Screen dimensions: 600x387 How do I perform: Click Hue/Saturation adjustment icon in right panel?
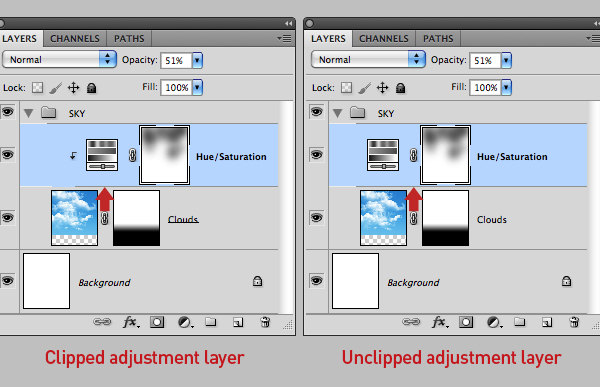point(383,155)
